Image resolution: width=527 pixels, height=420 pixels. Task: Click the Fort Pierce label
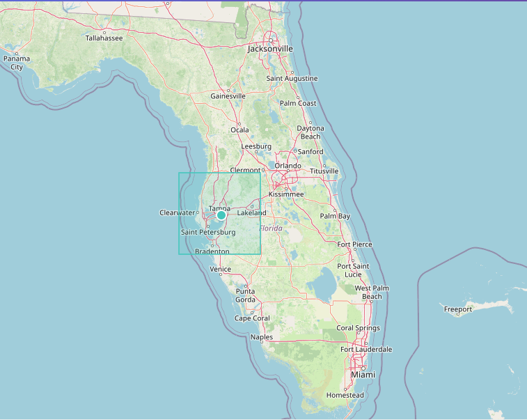pyautogui.click(x=354, y=244)
